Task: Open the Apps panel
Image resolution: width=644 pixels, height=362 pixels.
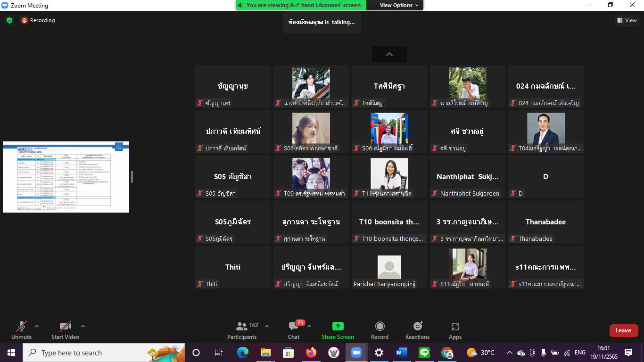Action: coord(455,329)
